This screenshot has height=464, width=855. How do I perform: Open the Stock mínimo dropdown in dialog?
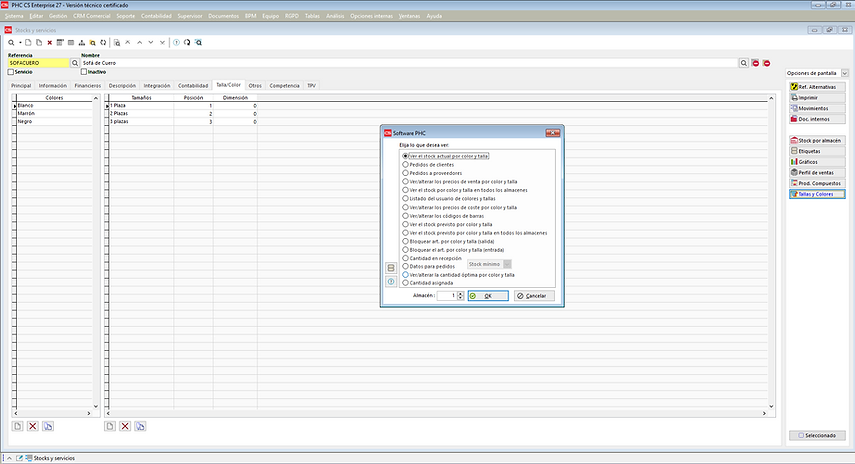(x=507, y=264)
